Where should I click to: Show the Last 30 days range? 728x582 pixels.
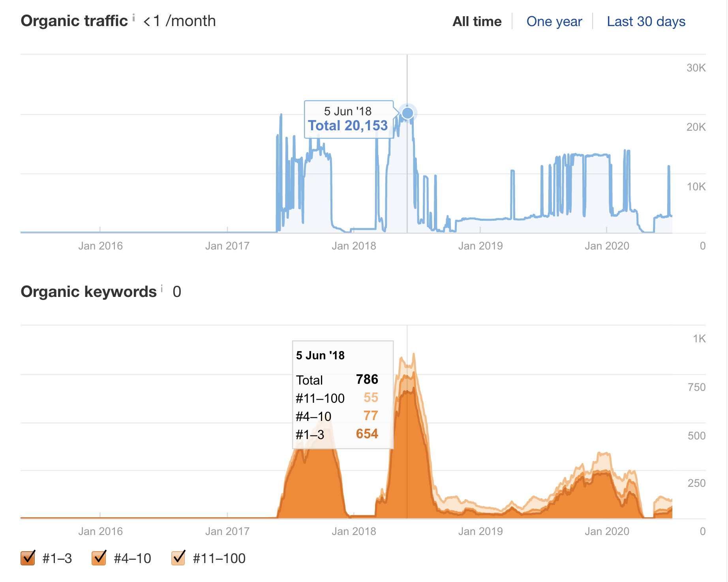645,21
